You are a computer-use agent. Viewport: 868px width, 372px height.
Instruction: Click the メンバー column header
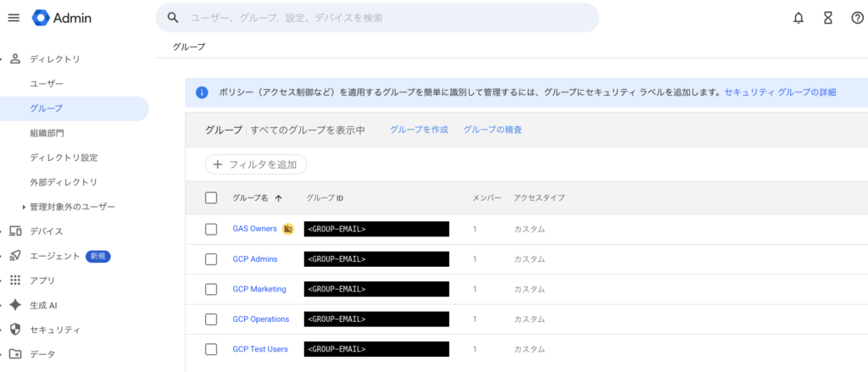[487, 198]
